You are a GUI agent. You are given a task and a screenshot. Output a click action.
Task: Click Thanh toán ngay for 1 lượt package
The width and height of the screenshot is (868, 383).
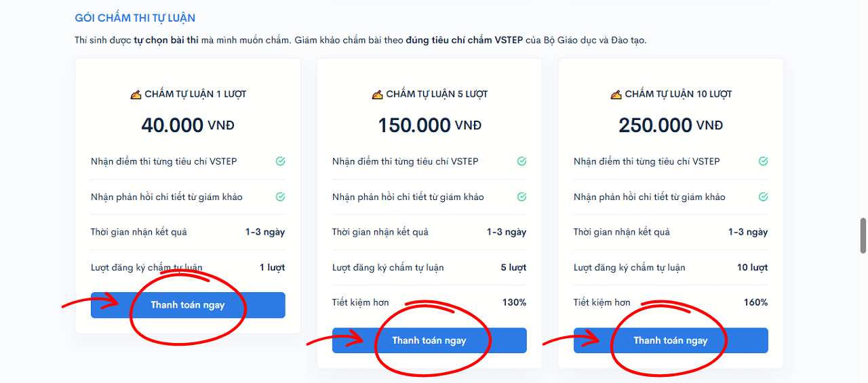(x=188, y=305)
